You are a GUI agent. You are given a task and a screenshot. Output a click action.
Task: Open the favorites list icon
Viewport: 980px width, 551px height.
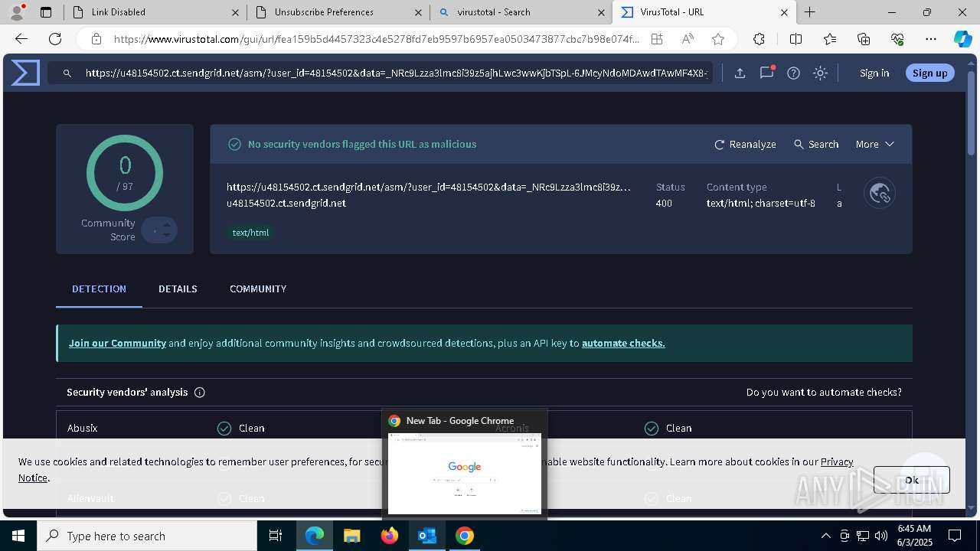click(x=830, y=39)
